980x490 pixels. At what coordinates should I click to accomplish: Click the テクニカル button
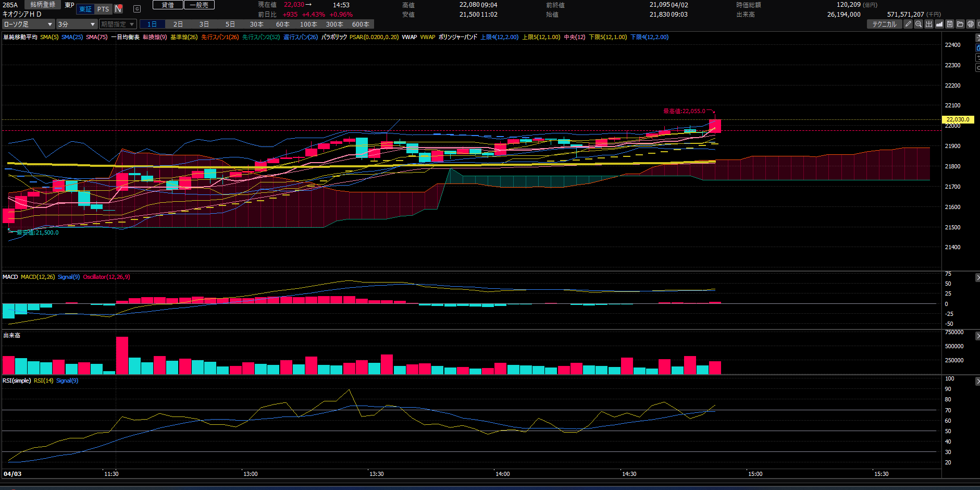(884, 24)
